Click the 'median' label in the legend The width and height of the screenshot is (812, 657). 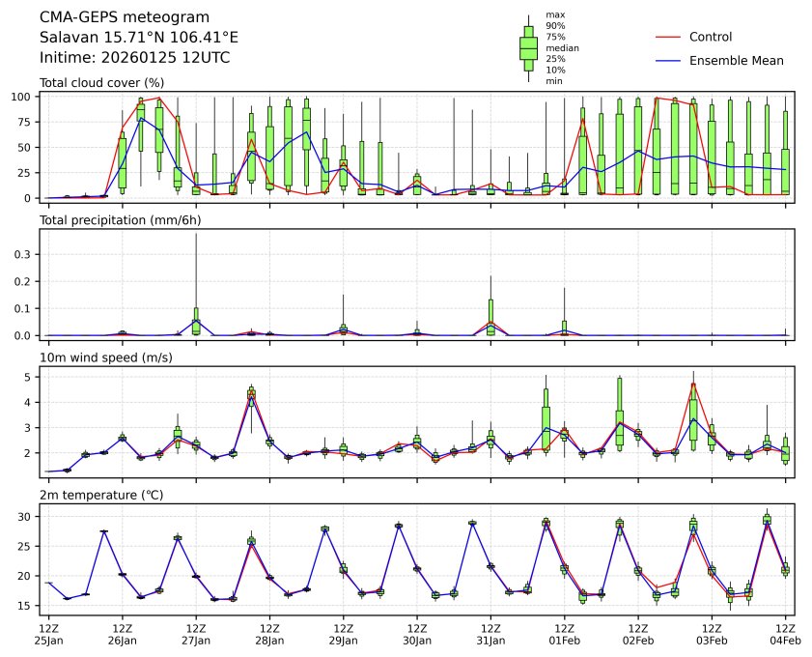tap(556, 47)
